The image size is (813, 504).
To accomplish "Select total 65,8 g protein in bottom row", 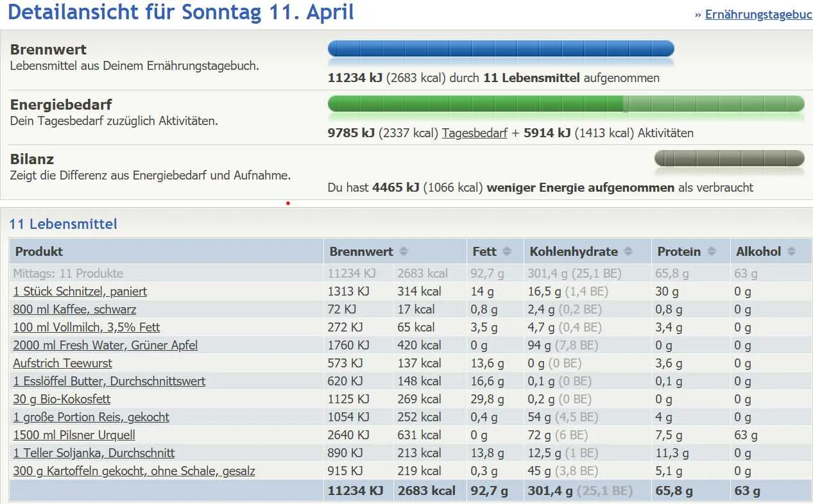I will pos(674,491).
